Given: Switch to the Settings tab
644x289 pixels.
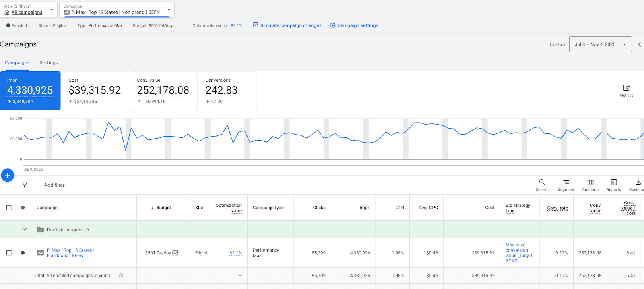Looking at the screenshot, I should [49, 63].
